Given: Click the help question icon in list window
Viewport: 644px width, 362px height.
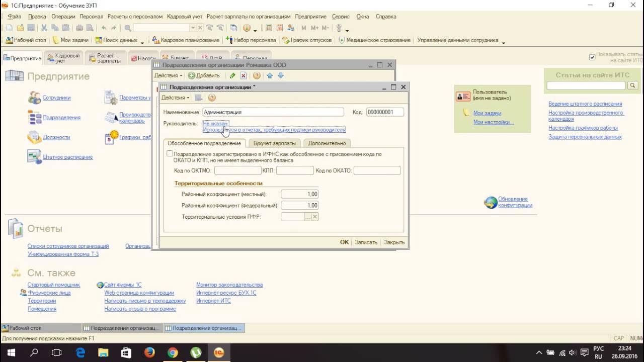Looking at the screenshot, I should (257, 75).
